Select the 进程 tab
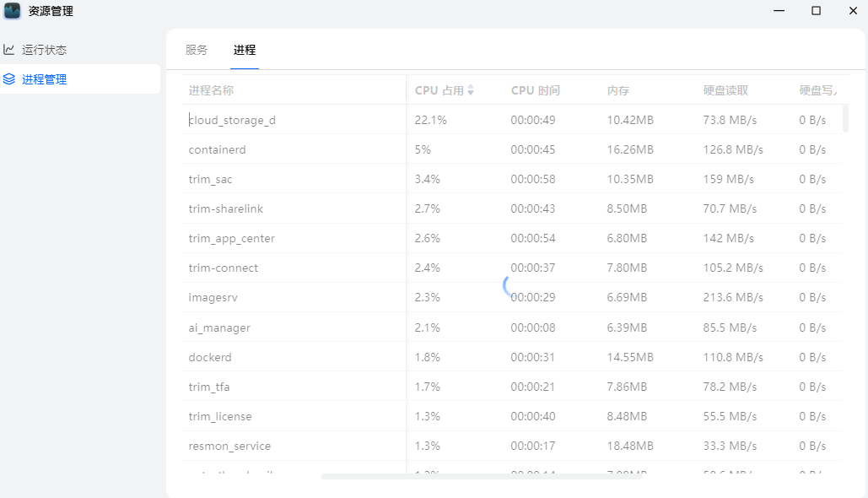This screenshot has height=498, width=868. coord(244,50)
